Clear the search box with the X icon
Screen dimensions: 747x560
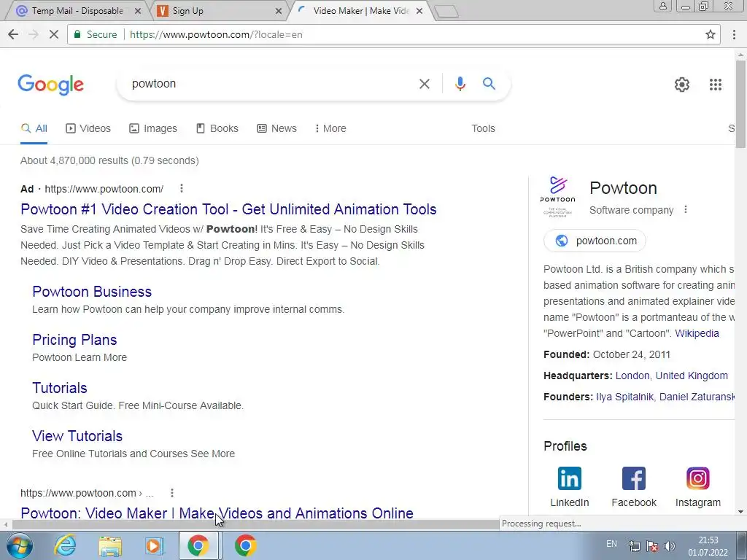coord(424,84)
